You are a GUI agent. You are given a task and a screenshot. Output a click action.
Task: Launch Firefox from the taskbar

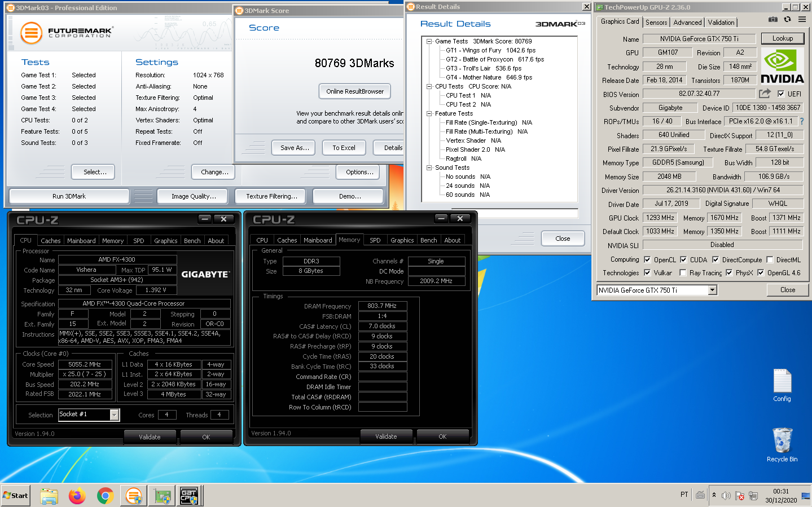(77, 496)
